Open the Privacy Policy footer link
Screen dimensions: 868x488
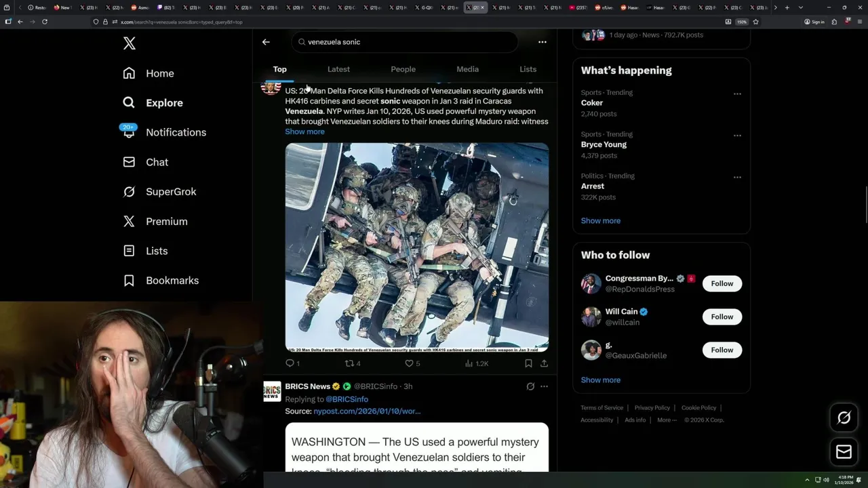click(652, 408)
